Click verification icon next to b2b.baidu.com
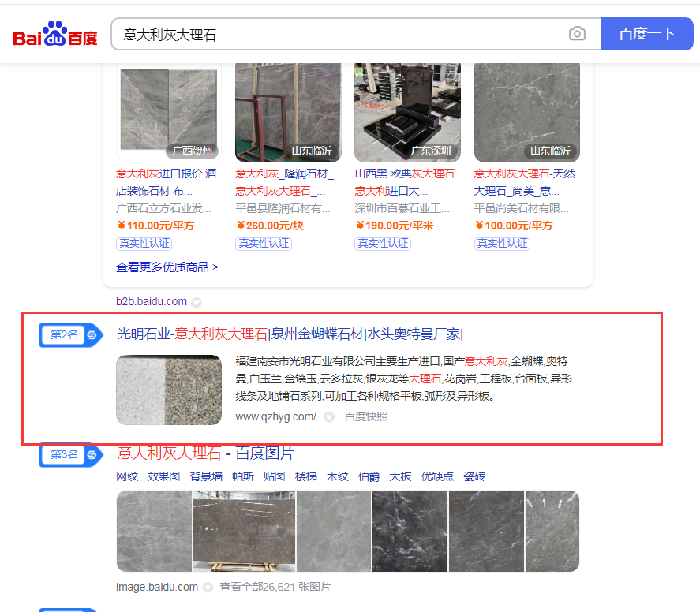 (197, 301)
